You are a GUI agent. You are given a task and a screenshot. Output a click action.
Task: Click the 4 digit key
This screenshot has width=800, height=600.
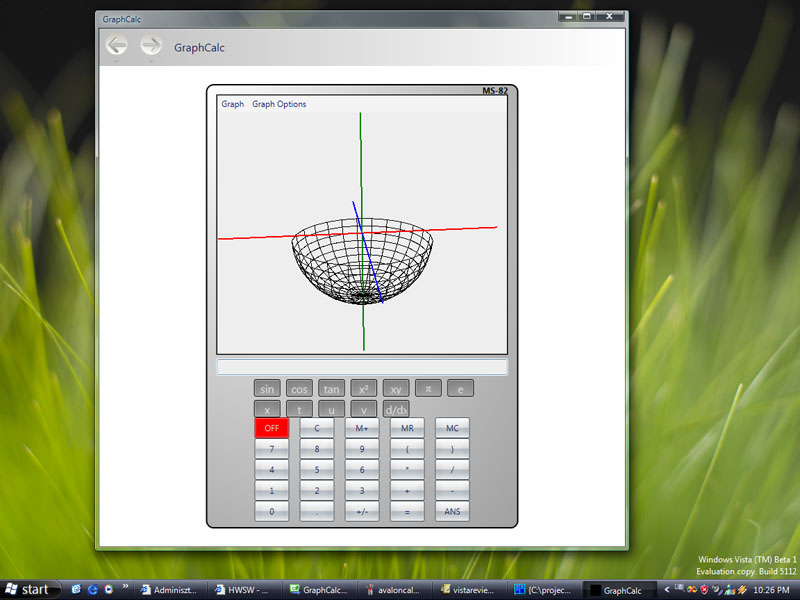(271, 470)
